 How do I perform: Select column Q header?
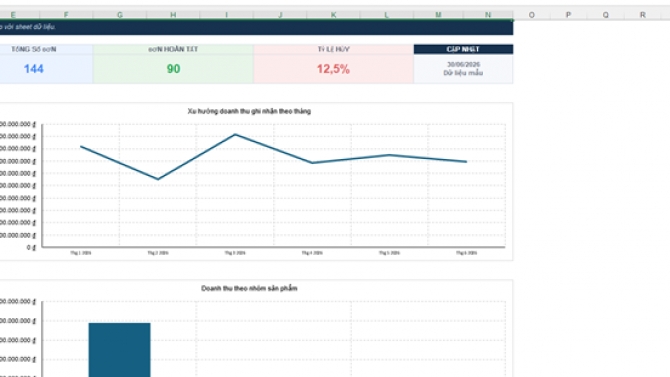click(605, 15)
